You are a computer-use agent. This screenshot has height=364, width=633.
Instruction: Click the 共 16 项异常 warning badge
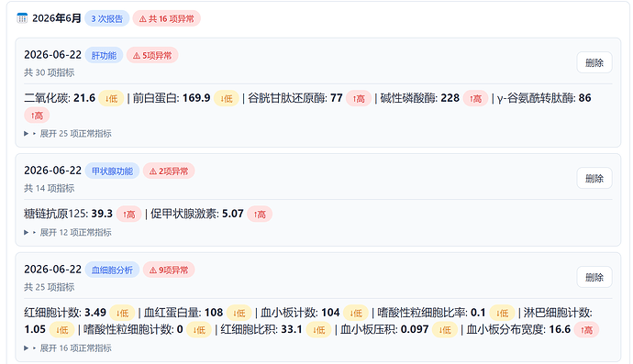(x=167, y=18)
